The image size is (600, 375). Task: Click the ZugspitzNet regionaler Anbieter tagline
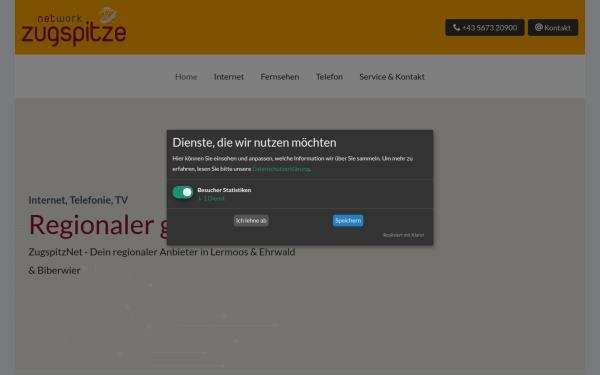point(162,261)
